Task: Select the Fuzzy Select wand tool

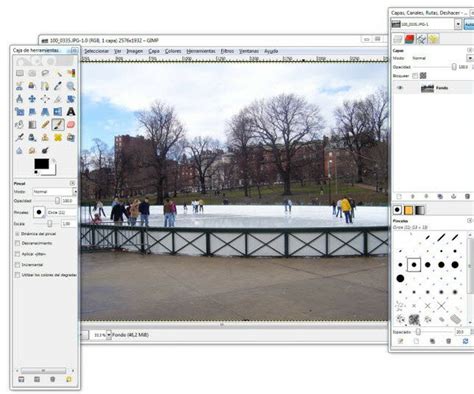Action: [58, 73]
